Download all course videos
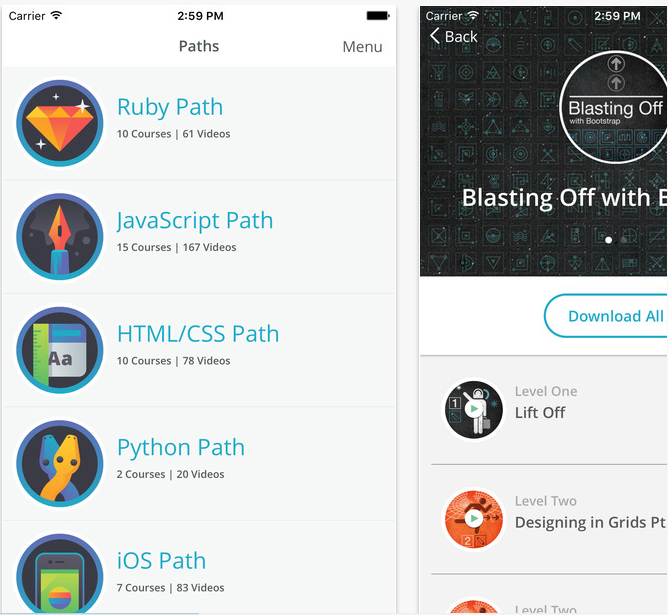This screenshot has height=615, width=668. tap(606, 316)
